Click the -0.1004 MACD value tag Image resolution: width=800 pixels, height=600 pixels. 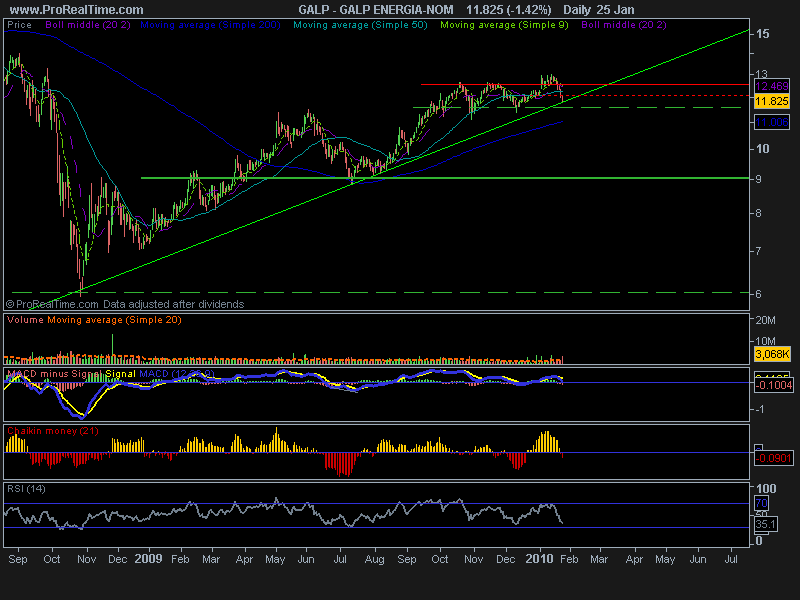(773, 385)
